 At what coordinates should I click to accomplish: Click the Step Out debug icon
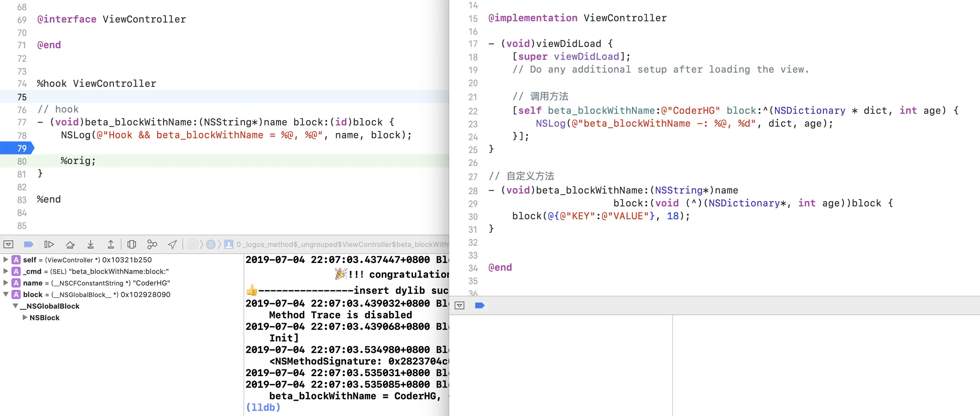(111, 244)
